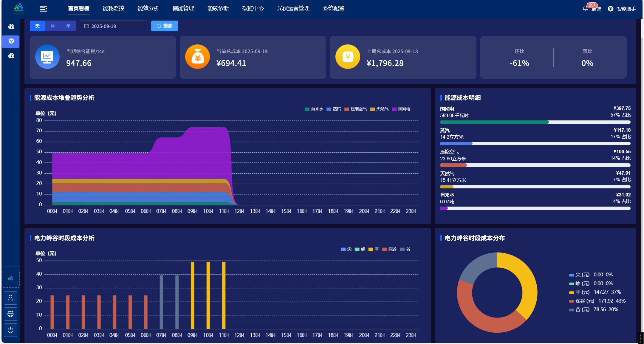
Task: Switch time range to 月
Action: pyautogui.click(x=53, y=26)
